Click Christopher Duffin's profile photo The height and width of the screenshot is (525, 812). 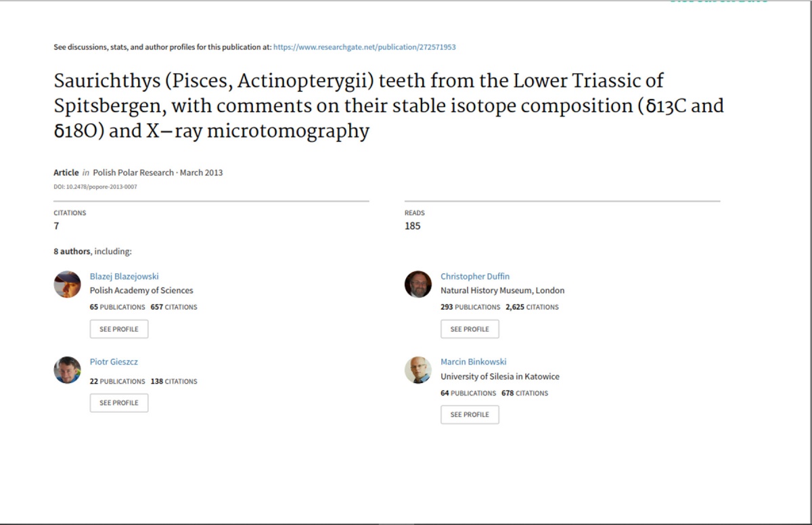(418, 285)
